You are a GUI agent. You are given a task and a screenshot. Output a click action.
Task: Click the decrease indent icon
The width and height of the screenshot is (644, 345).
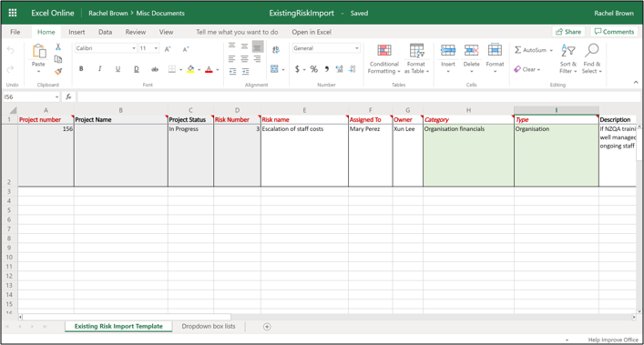click(232, 71)
